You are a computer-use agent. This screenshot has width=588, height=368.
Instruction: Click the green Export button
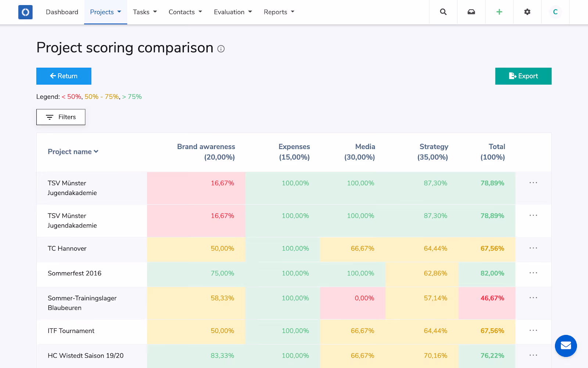(523, 76)
